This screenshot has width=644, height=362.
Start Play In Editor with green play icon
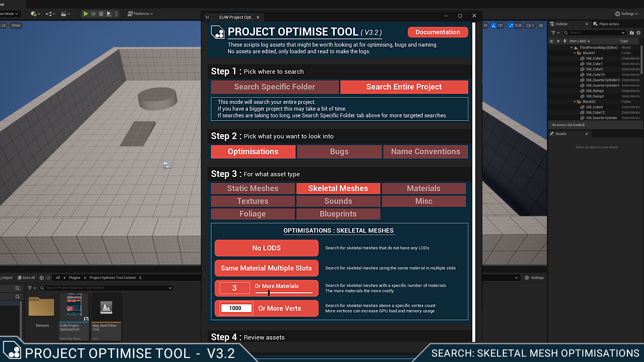(x=86, y=14)
